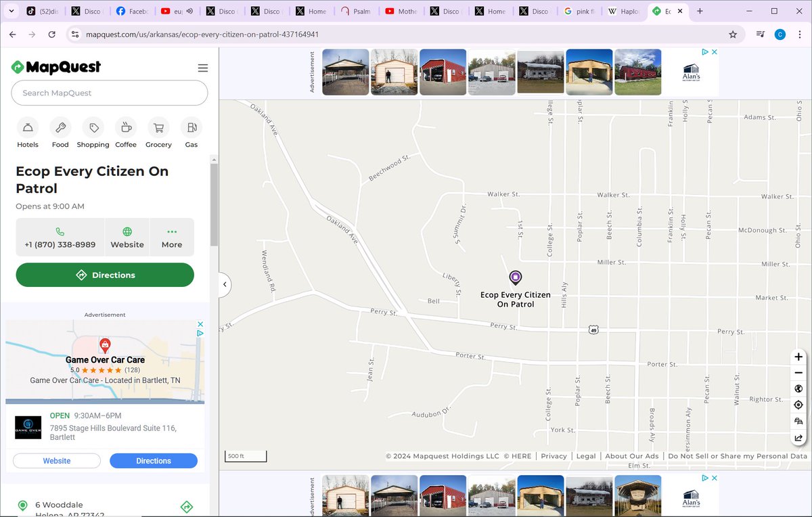Select the Shopping category icon
Viewport: 812px width, 517px height.
(93, 127)
